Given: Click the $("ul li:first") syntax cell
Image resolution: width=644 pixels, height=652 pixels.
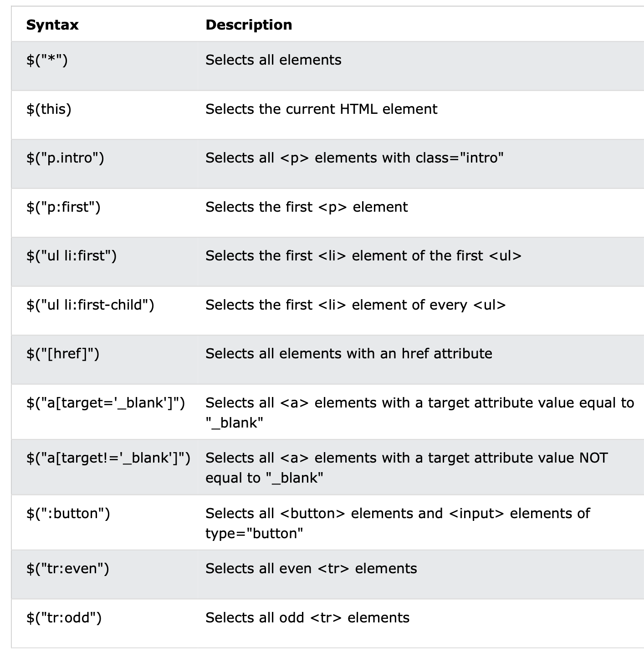Looking at the screenshot, I should [72, 256].
